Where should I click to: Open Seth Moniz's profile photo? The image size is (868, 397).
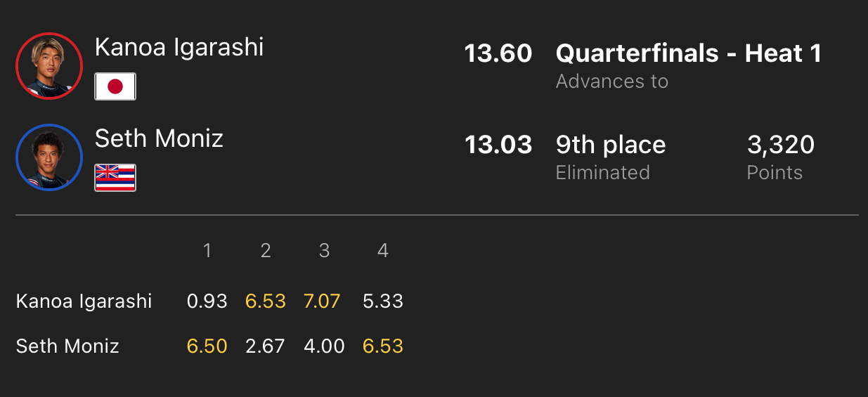click(x=49, y=157)
